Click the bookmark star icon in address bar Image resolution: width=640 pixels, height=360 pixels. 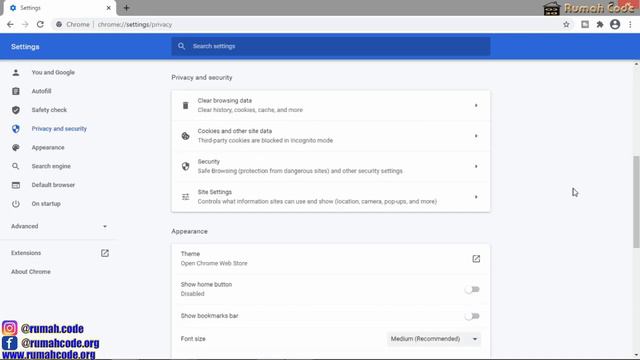click(566, 24)
